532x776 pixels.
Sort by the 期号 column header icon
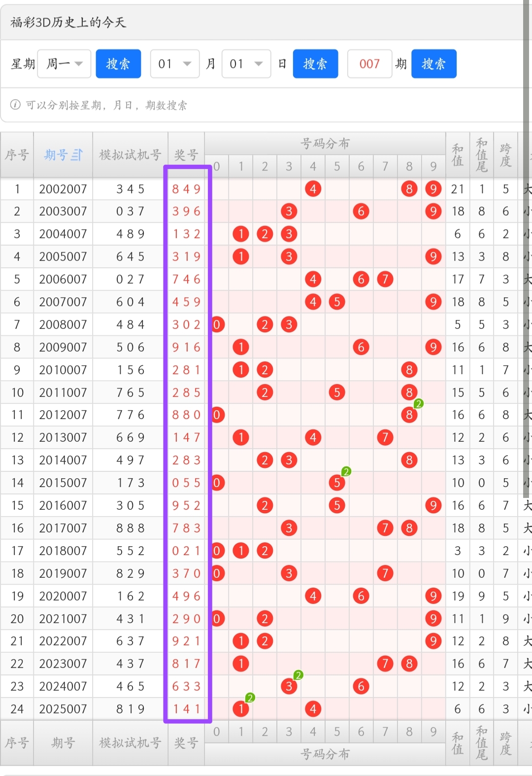(x=77, y=155)
